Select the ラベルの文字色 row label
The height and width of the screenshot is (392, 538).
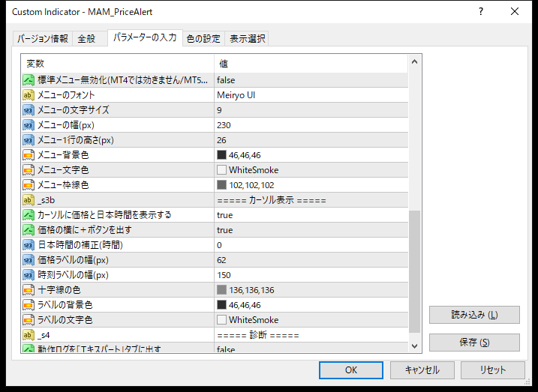65,320
